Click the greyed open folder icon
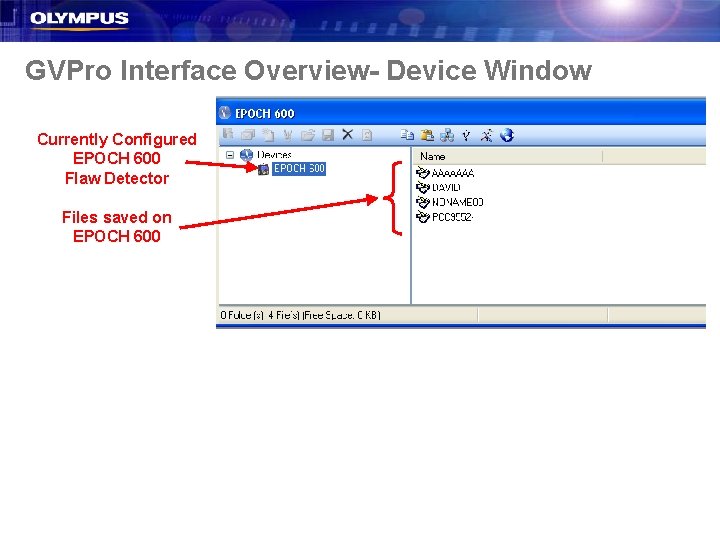The height and width of the screenshot is (540, 720). tap(308, 135)
